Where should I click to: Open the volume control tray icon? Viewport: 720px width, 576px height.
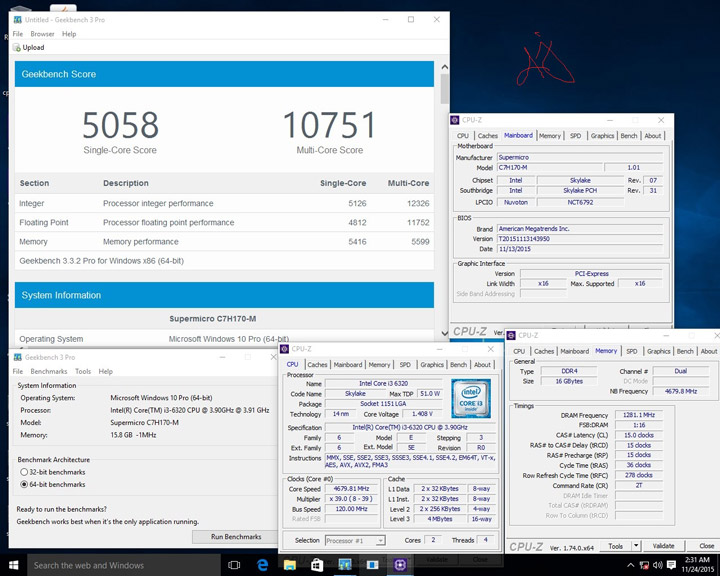tap(658, 565)
